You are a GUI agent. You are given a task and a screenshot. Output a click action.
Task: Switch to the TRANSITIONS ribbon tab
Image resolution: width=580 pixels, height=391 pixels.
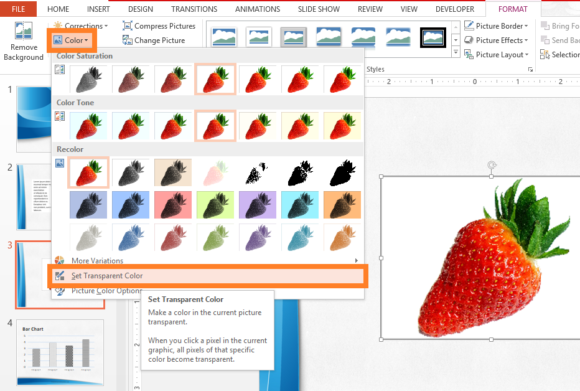[x=194, y=9]
